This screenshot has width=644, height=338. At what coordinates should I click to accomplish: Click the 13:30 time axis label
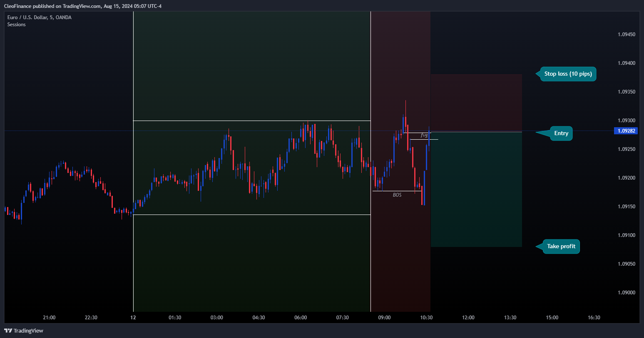click(510, 318)
